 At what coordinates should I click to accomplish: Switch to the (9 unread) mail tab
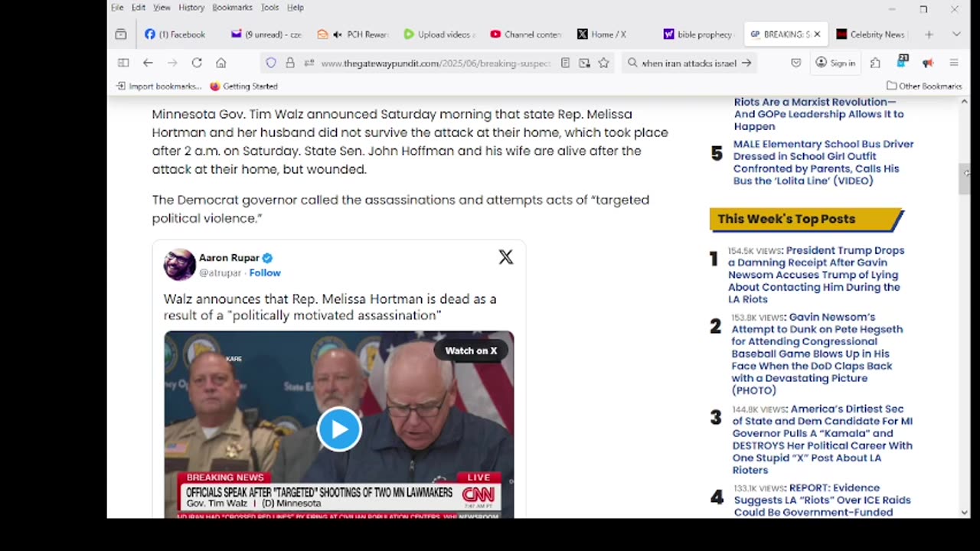point(268,34)
